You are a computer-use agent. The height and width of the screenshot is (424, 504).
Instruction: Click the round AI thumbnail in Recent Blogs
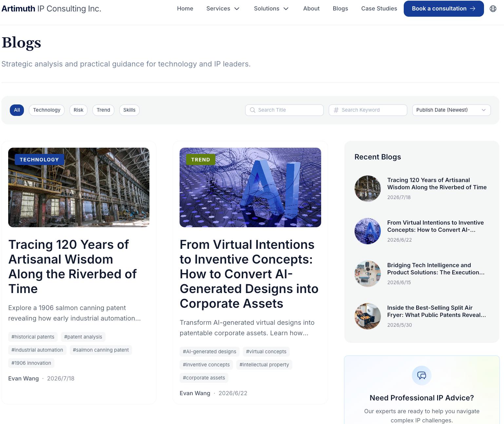click(368, 231)
